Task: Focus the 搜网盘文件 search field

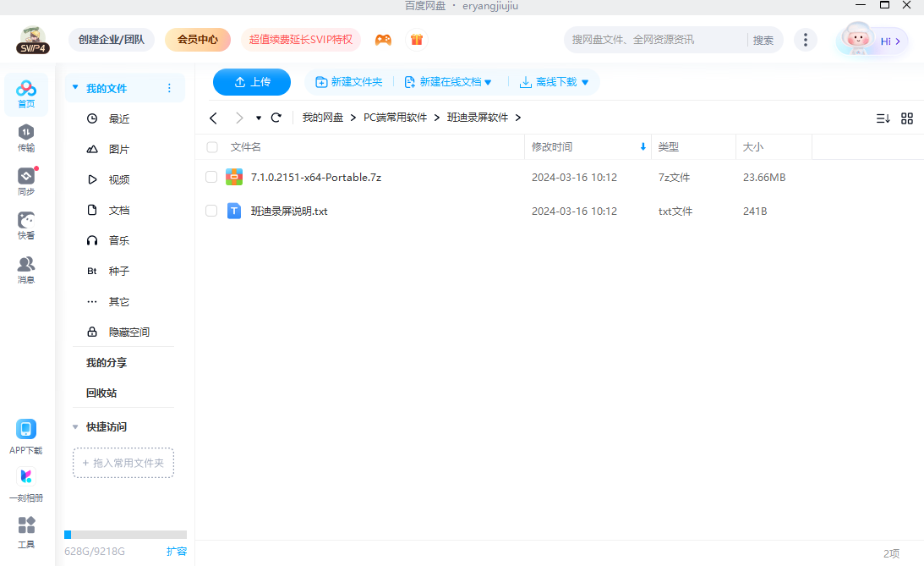Action: click(x=657, y=40)
